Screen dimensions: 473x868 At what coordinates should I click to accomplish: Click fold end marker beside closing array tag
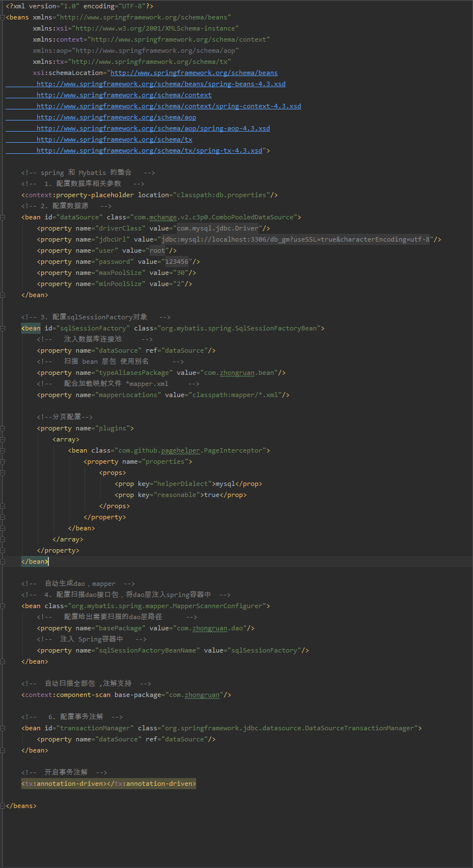(x=2, y=539)
